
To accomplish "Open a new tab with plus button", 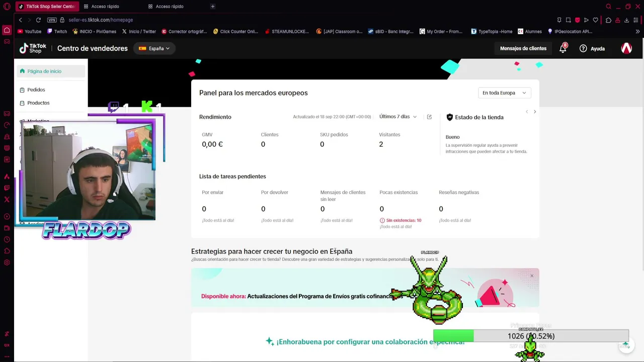I will pyautogui.click(x=213, y=7).
